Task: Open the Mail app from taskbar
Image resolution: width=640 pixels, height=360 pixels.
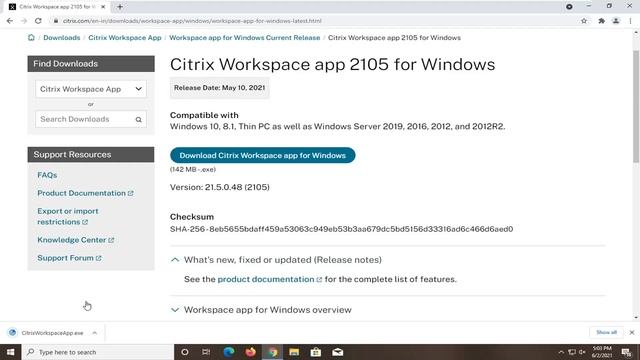Action: tap(338, 352)
